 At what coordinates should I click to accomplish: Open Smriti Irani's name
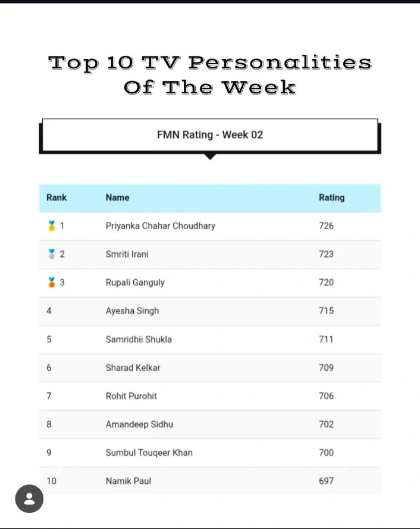click(127, 254)
